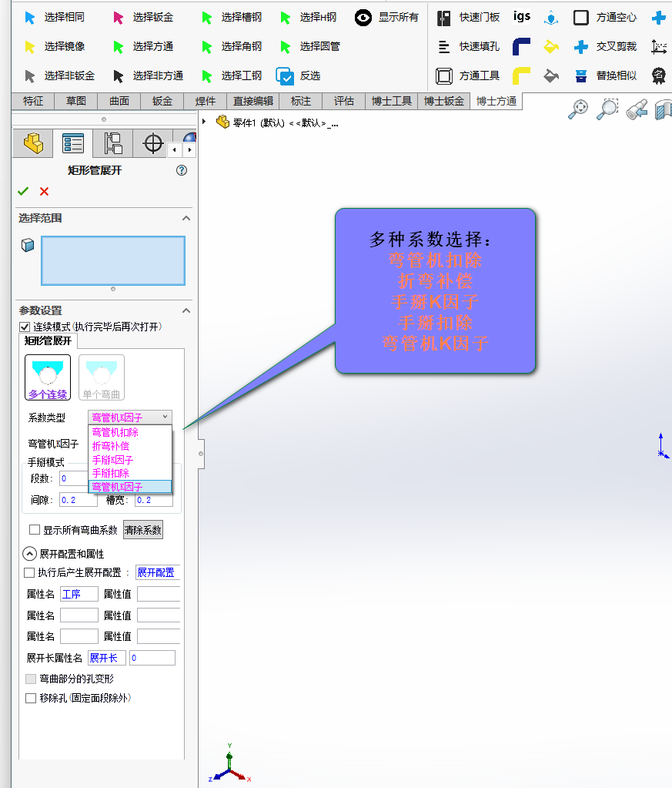Click the 清除系数 button
672x788 pixels.
(143, 530)
